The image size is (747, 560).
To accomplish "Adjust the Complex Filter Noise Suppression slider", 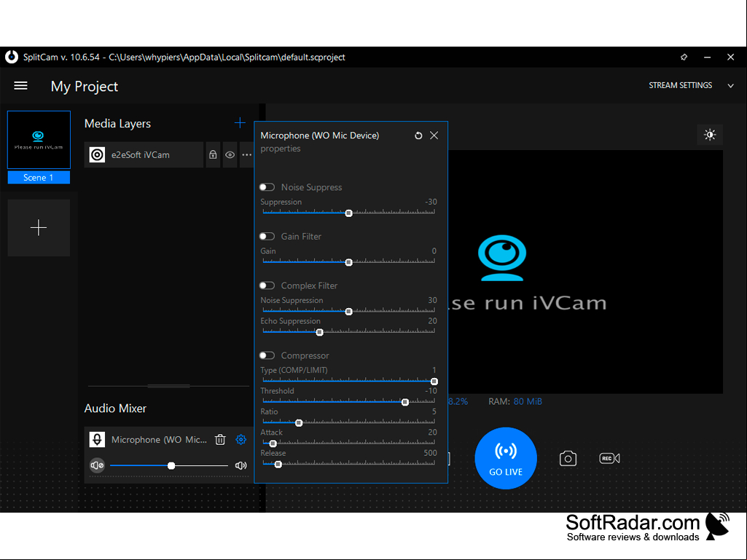I will [349, 312].
